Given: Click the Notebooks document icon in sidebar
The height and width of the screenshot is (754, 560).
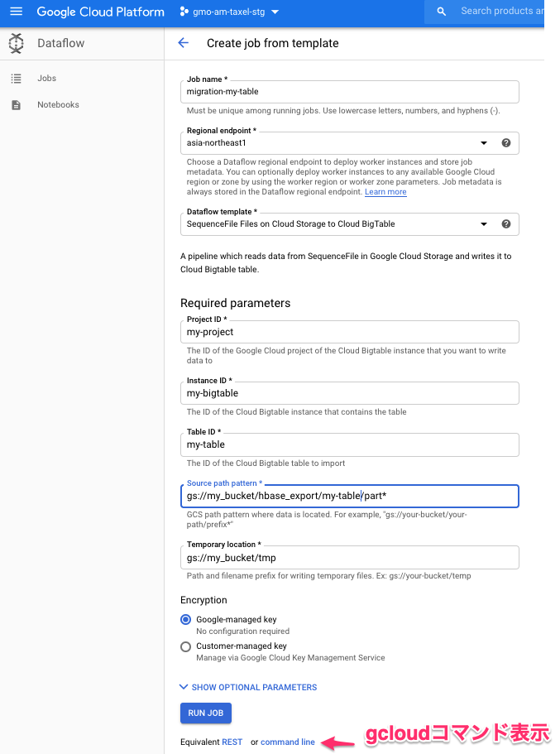Looking at the screenshot, I should (x=17, y=105).
